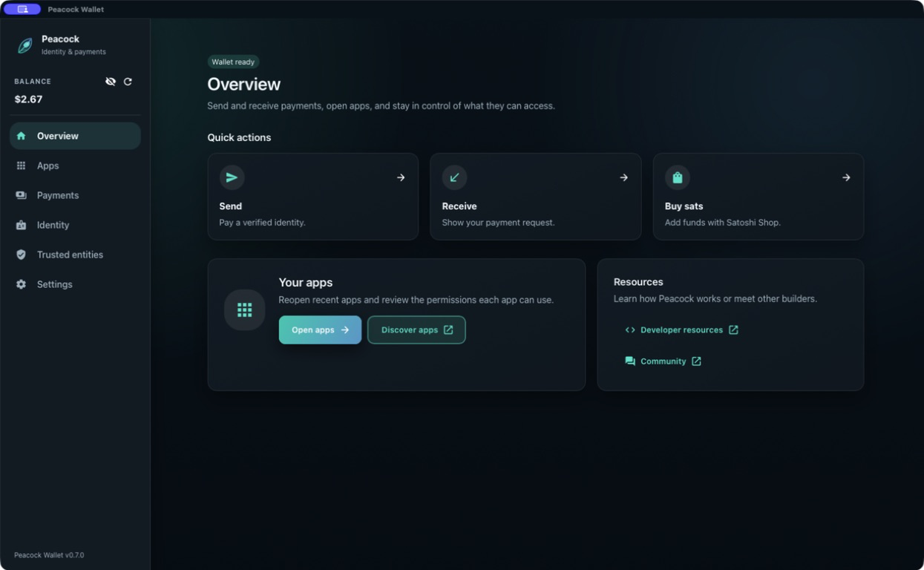Click the Overview home icon in sidebar

tap(21, 136)
